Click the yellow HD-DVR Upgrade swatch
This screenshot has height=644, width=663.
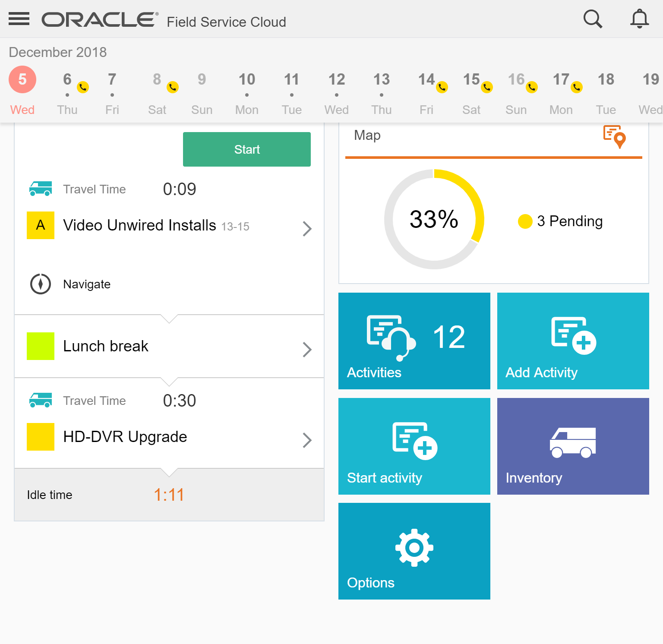click(x=41, y=437)
